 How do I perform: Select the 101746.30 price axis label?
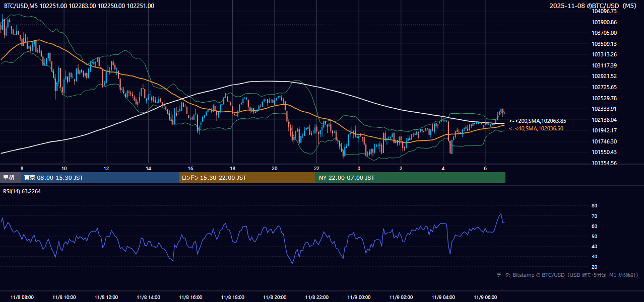pyautogui.click(x=604, y=141)
